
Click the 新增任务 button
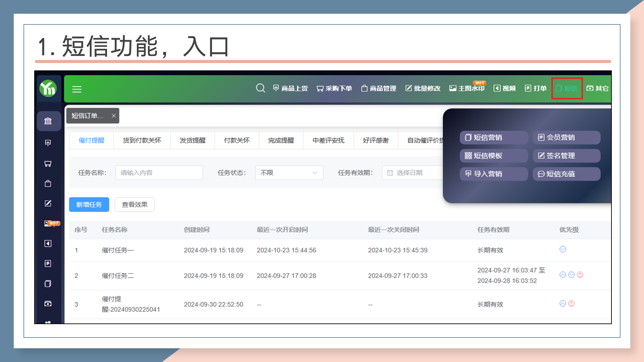[89, 204]
